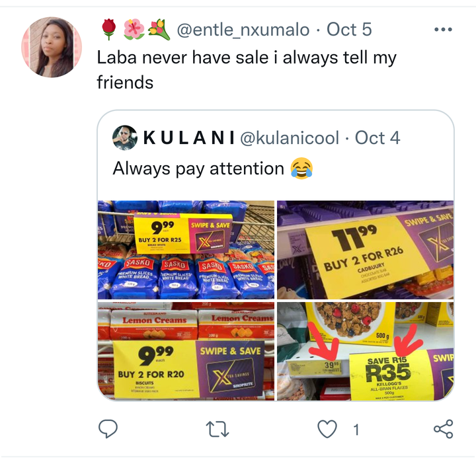This screenshot has width=476, height=458.
Task: Open entle_nxumalo's profile picture
Action: pyautogui.click(x=52, y=47)
